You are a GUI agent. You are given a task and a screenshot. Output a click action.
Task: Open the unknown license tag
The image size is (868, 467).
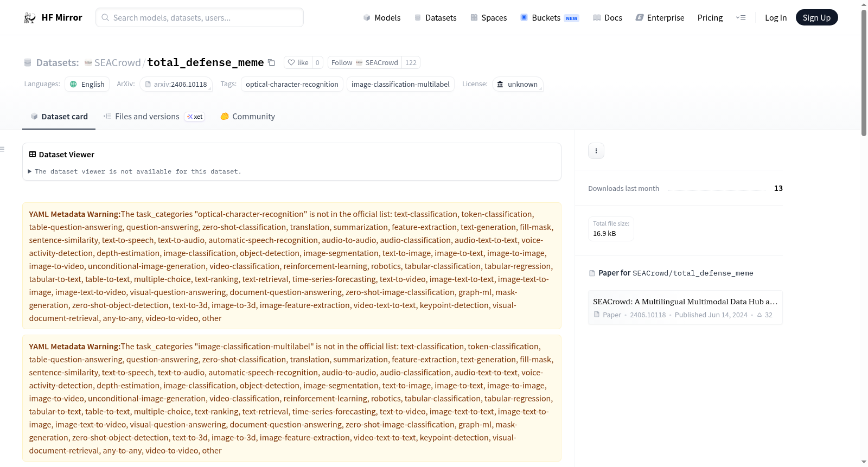(518, 84)
